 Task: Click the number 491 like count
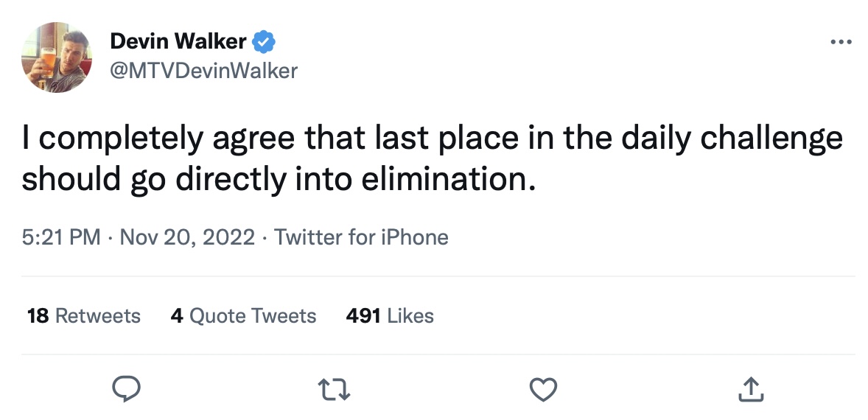tap(363, 316)
